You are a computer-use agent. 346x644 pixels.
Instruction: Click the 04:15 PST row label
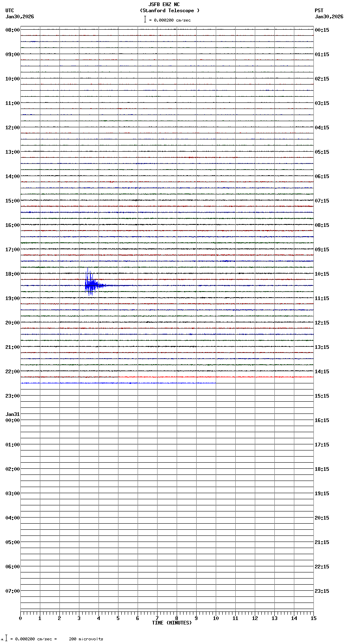(x=322, y=128)
